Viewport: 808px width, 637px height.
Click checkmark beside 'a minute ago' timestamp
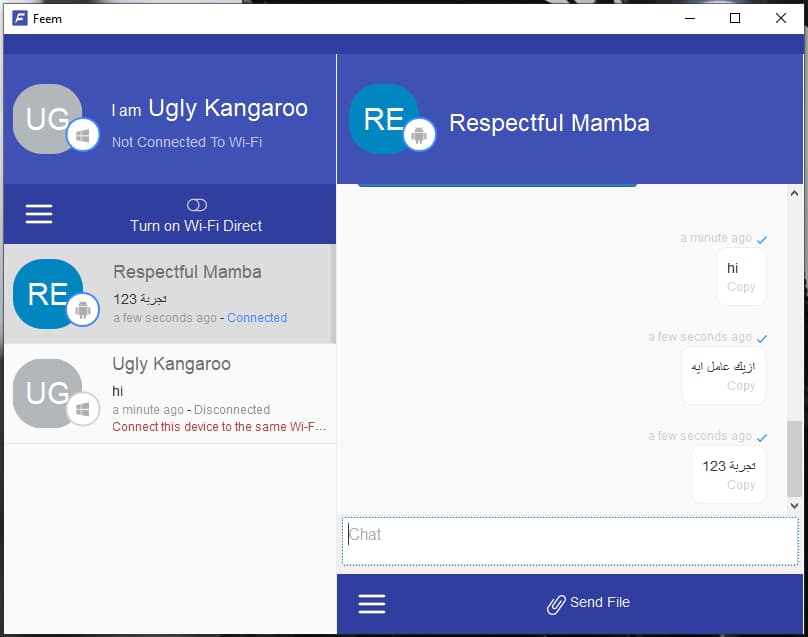(762, 239)
